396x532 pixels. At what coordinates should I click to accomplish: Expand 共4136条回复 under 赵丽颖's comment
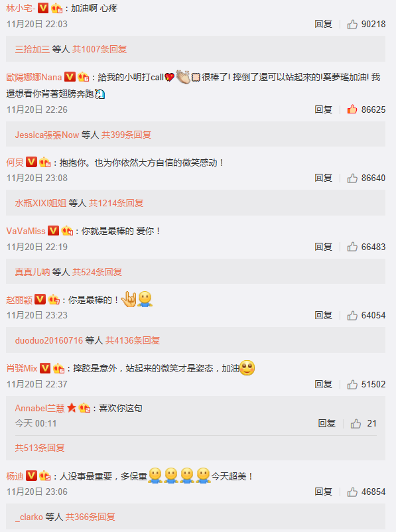pyautogui.click(x=133, y=340)
